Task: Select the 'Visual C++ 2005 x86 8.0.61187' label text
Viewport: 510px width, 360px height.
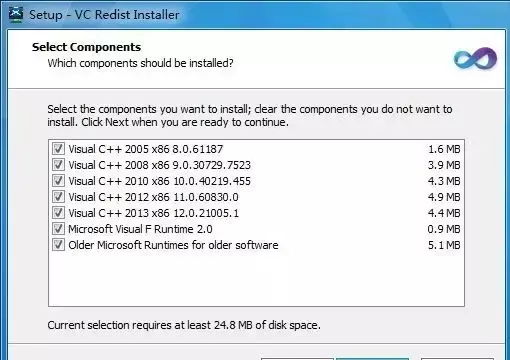Action: click(146, 149)
